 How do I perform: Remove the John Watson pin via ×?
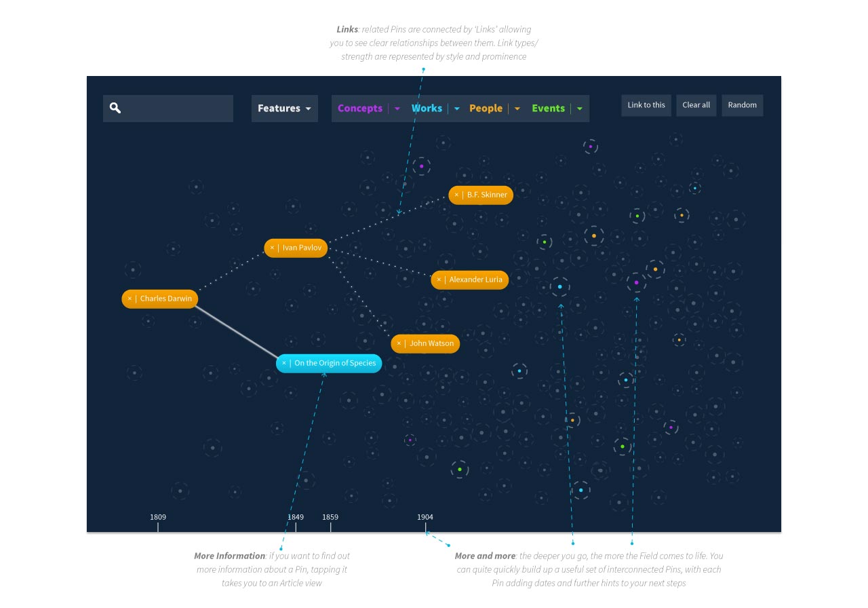click(x=399, y=343)
